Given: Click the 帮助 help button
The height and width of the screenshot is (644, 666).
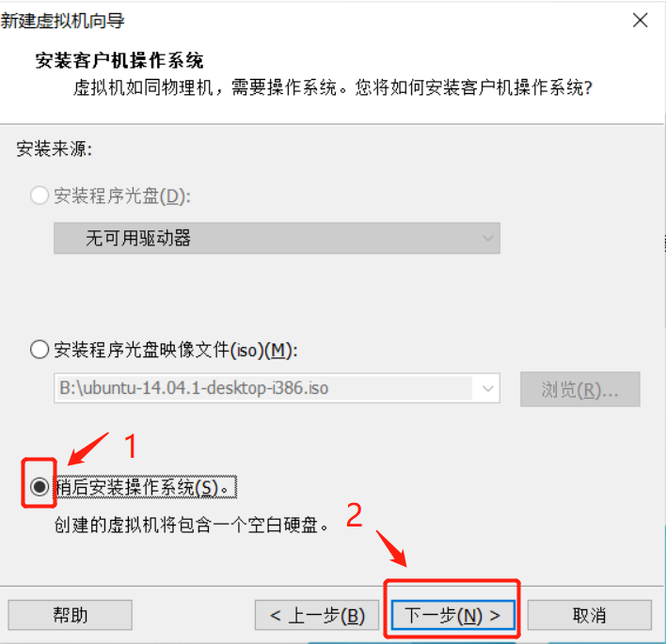Looking at the screenshot, I should (71, 615).
